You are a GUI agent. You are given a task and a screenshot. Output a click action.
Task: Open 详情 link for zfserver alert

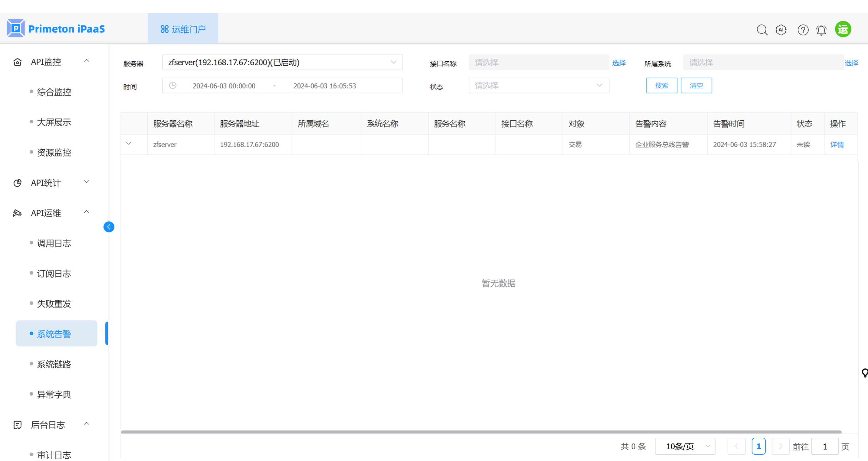click(837, 144)
